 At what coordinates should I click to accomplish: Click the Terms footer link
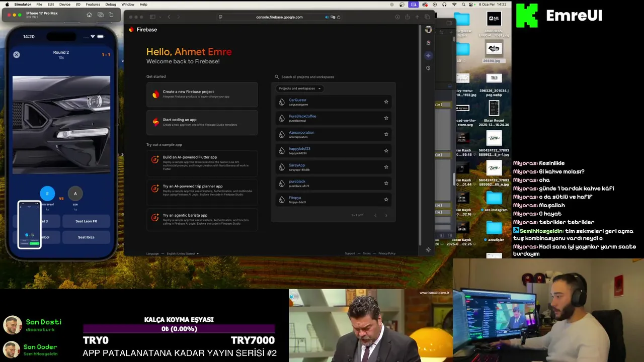click(x=366, y=253)
